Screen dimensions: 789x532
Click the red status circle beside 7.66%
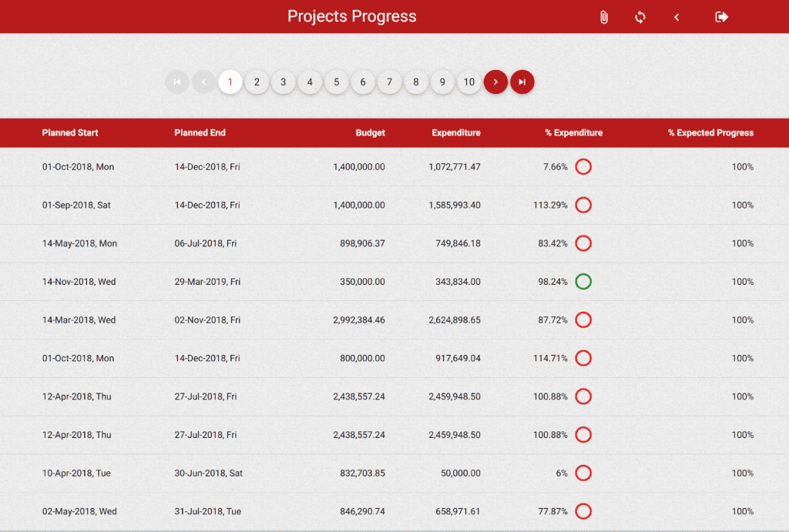click(x=583, y=166)
